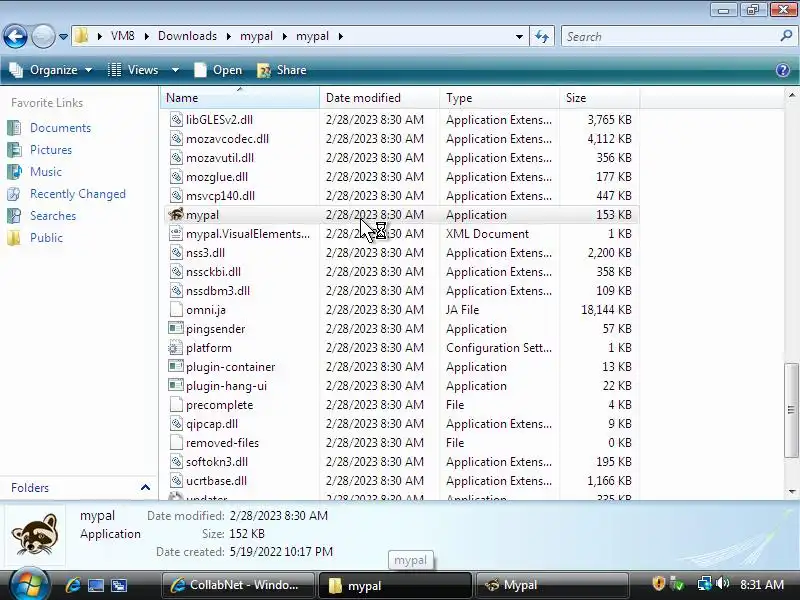Click the JA File type cell
The width and height of the screenshot is (800, 600).
tap(463, 310)
